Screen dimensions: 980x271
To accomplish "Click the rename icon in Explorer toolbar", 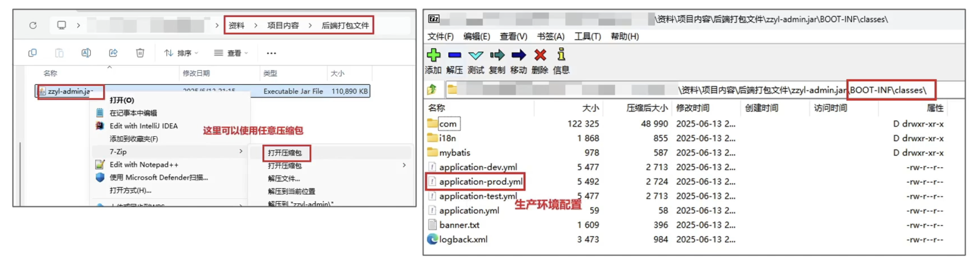I will [x=86, y=53].
